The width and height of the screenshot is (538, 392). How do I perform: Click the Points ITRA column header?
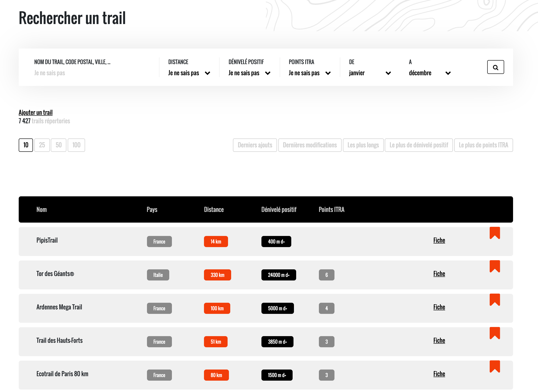point(332,209)
